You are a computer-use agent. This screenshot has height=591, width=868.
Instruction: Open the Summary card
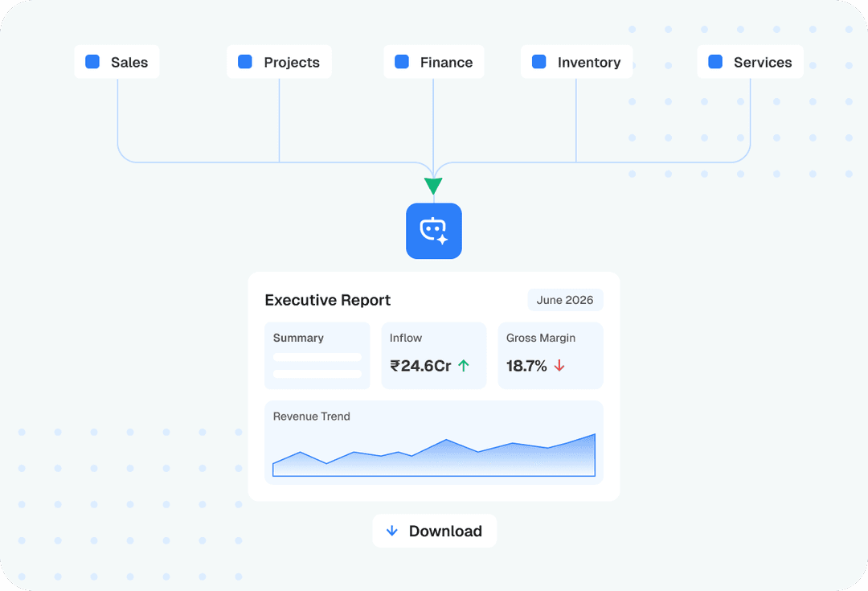point(317,355)
